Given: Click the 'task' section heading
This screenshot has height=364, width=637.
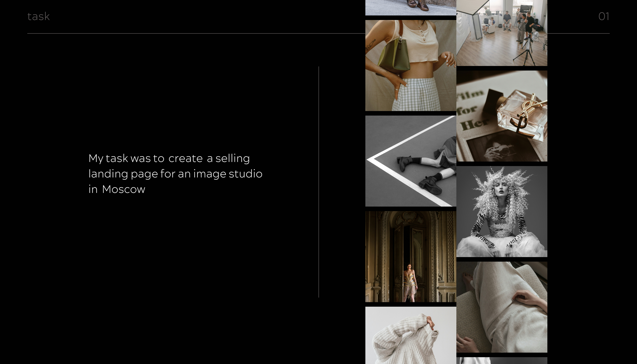Looking at the screenshot, I should click(38, 17).
